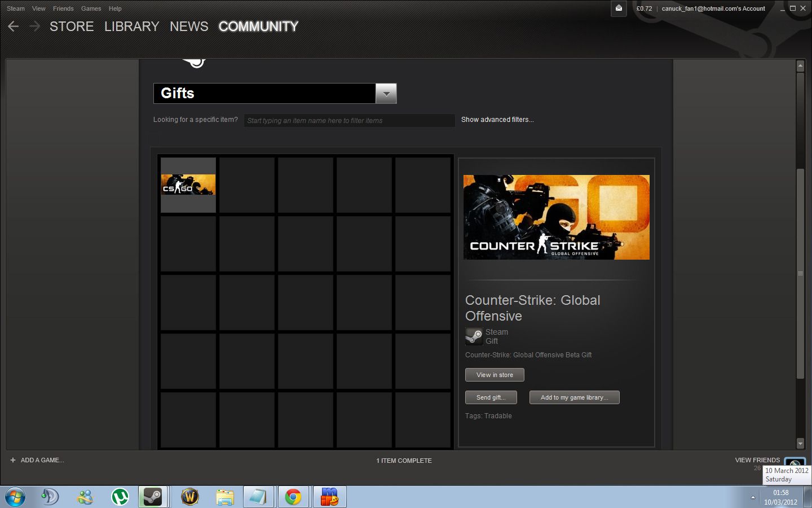Viewport: 812px width, 508px height.
Task: Click Counter-Strike: Global Offensive Beta Gift description
Action: 528,355
